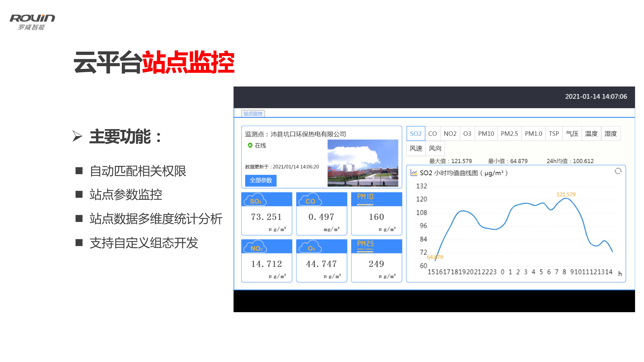The width and height of the screenshot is (644, 362).
Task: Switch to the PM10 parameter tab
Action: [x=486, y=134]
